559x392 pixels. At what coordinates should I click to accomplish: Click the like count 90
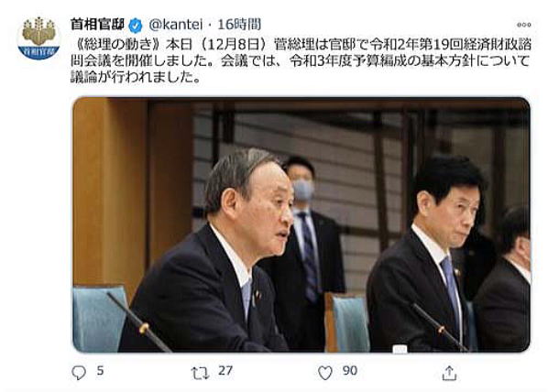pos(350,371)
